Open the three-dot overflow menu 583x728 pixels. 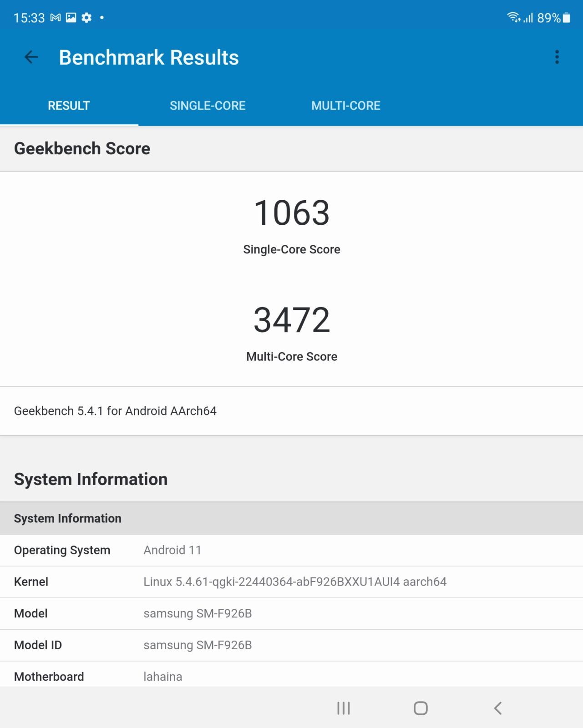(x=557, y=57)
